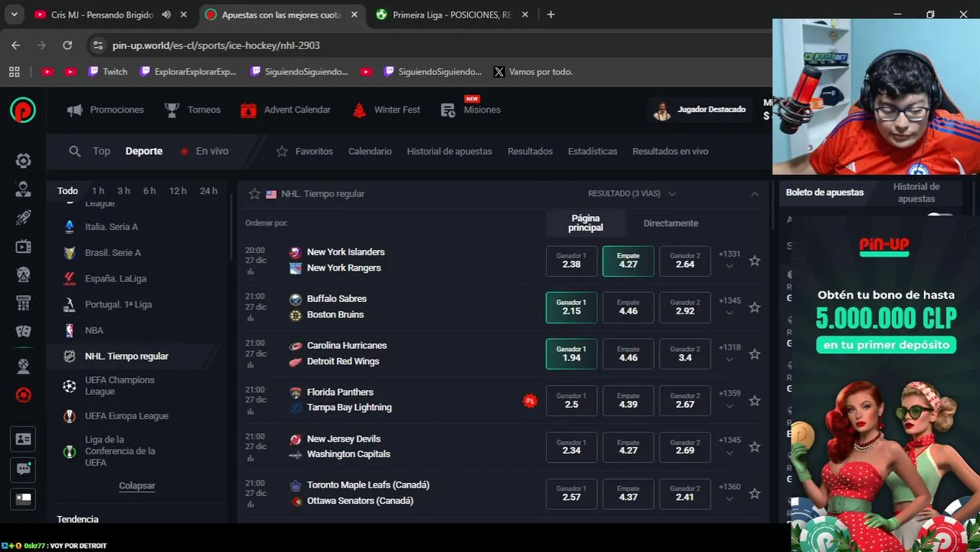The image size is (980, 552).
Task: Open Twitch bookmark in bookmarks bar
Action: pyautogui.click(x=107, y=71)
